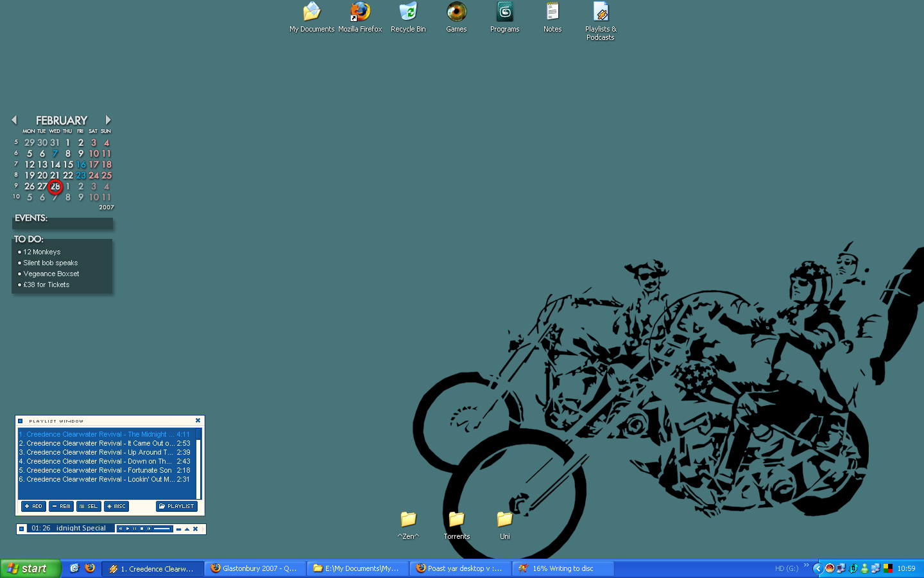Go to next month in calendar
This screenshot has width=924, height=578.
click(x=108, y=120)
